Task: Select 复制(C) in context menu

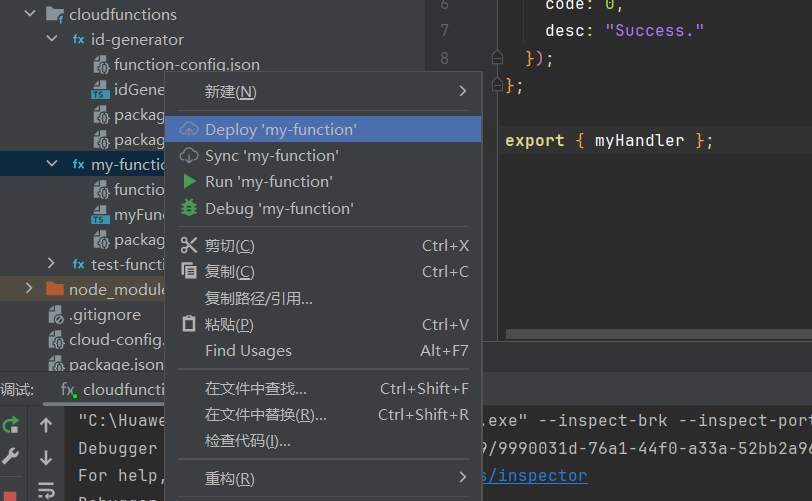Action: pyautogui.click(x=323, y=271)
